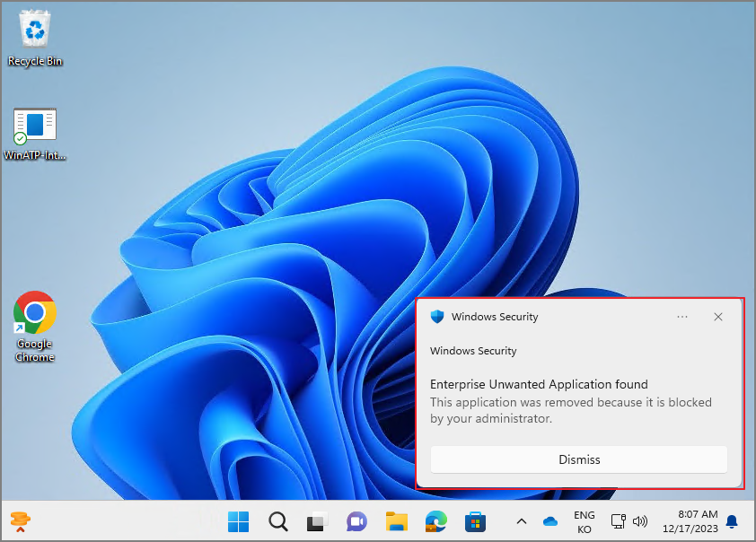
Task: Open network status tray icon
Action: click(x=619, y=521)
